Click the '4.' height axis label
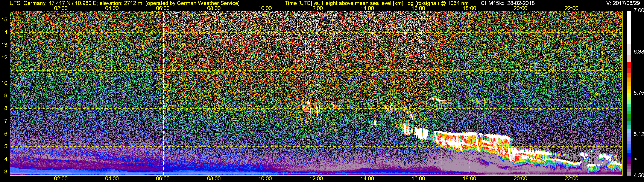The image size is (644, 182). click(6, 159)
